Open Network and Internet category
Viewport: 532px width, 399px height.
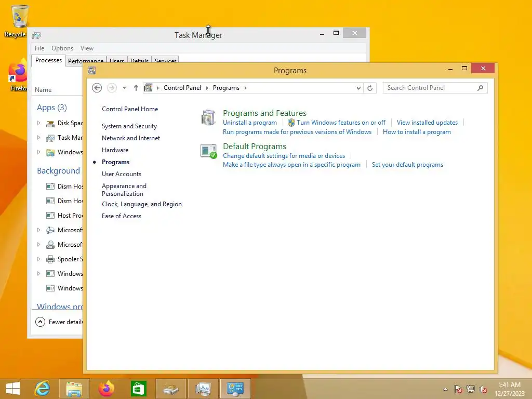click(131, 138)
